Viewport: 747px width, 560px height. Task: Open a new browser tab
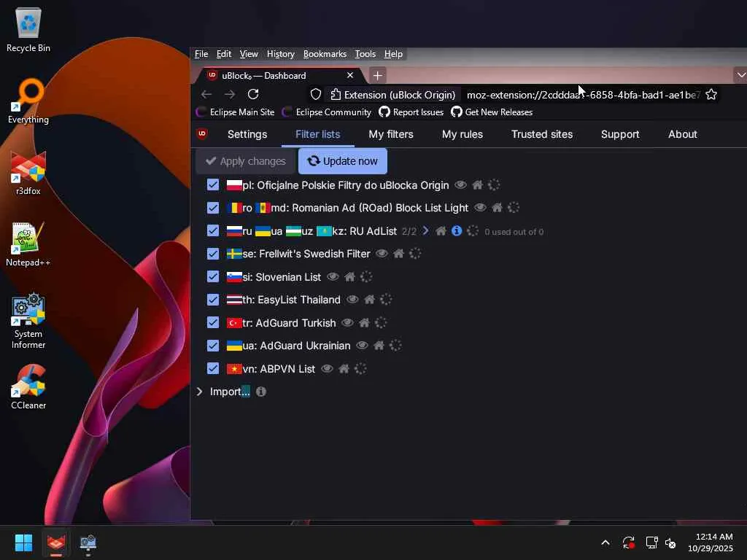377,75
